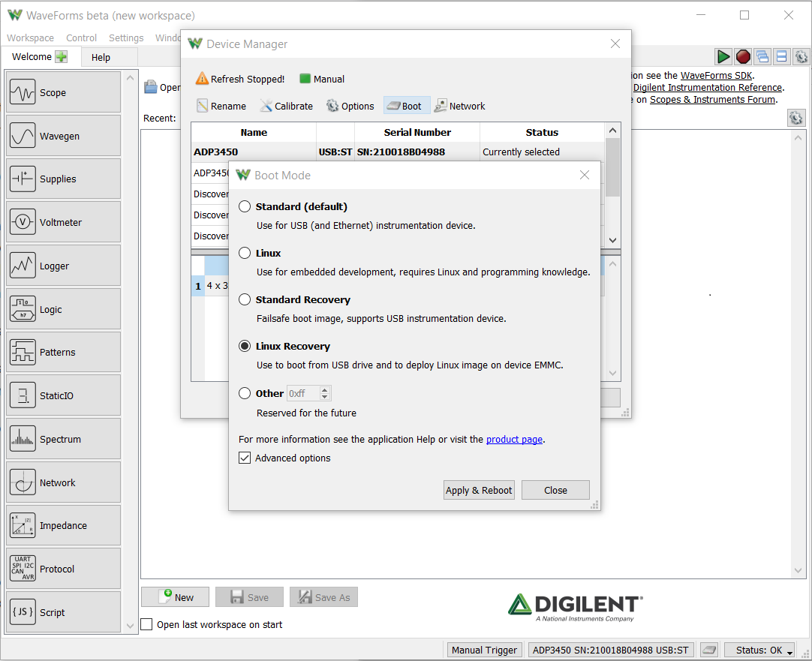Uncheck the Advanced options checkbox

(x=245, y=458)
